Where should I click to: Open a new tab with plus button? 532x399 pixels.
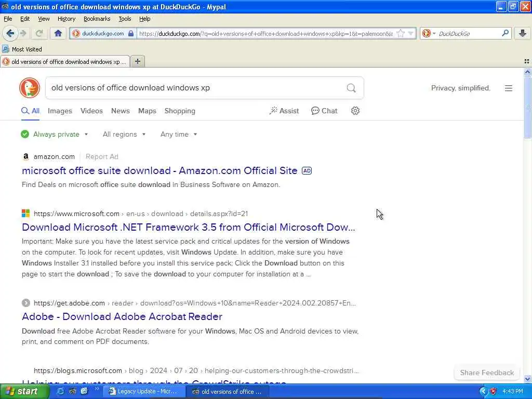pyautogui.click(x=137, y=61)
